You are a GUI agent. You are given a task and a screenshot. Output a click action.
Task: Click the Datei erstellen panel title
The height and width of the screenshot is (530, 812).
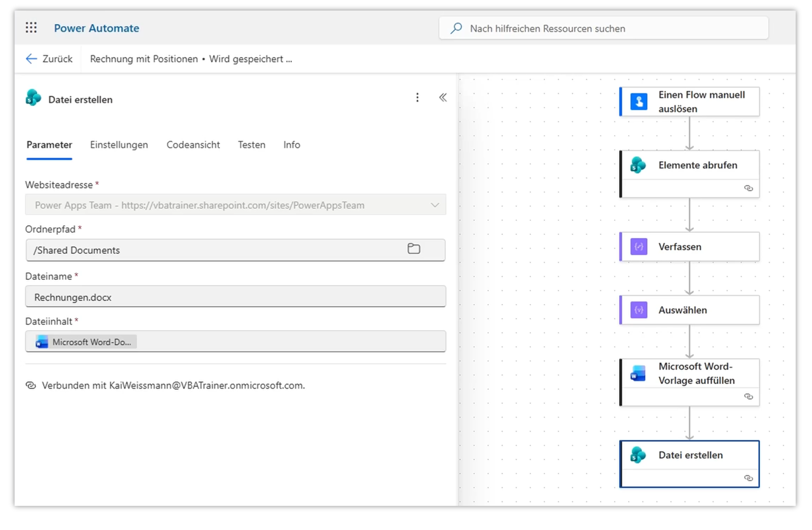pyautogui.click(x=81, y=100)
